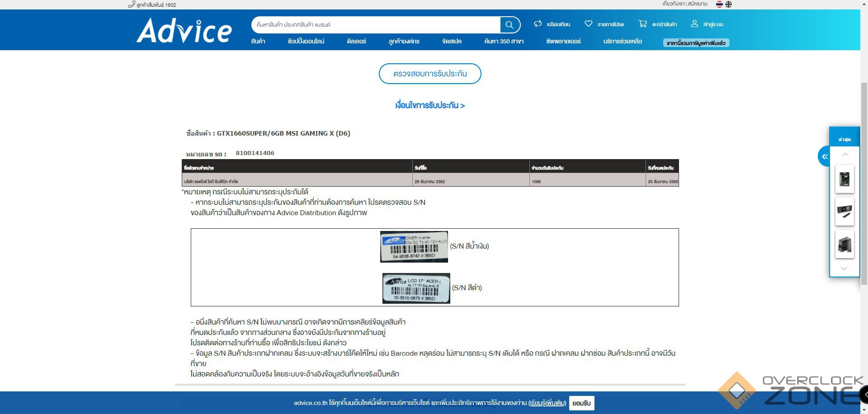Viewport: 868px width, 414px height.
Task: Open the เรียนรู้เพิ่มเติม cookie link
Action: [x=547, y=403]
